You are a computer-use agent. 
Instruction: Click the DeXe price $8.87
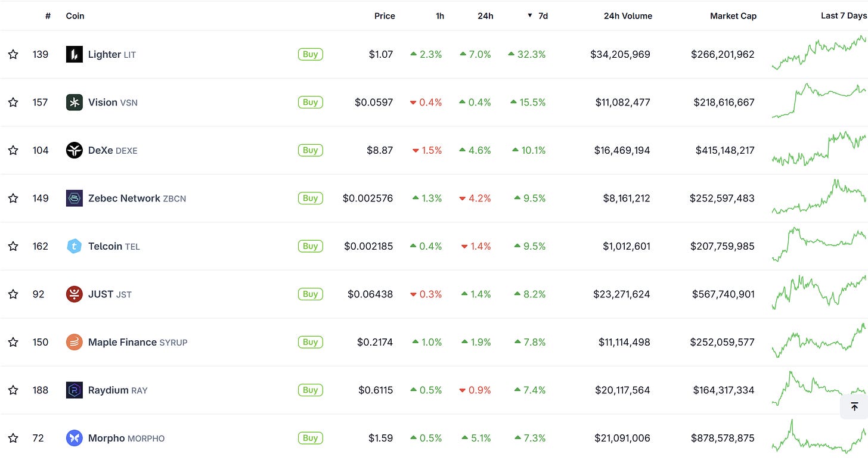pos(380,150)
